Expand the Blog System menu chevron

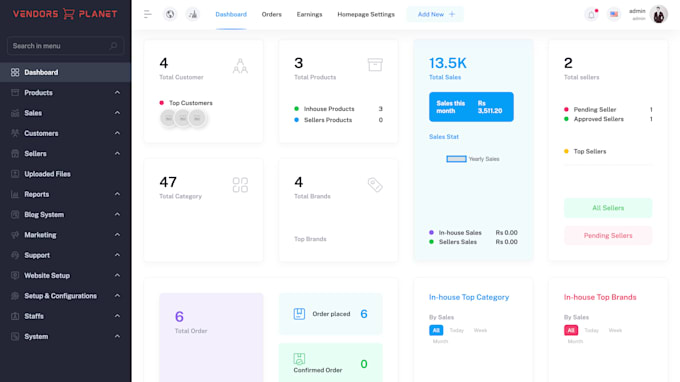click(117, 215)
